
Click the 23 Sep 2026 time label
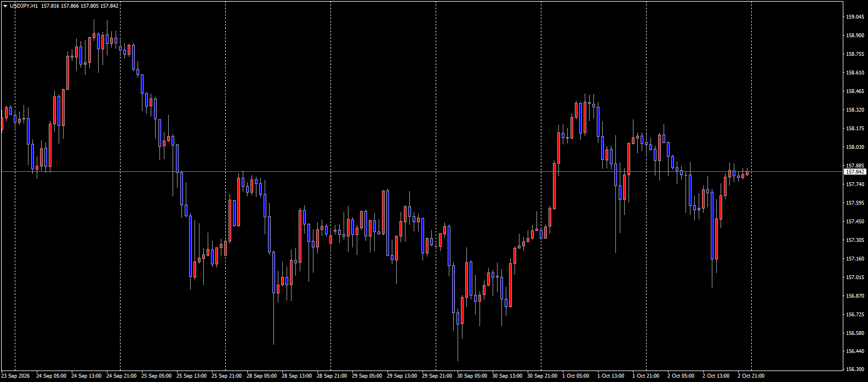click(15, 376)
